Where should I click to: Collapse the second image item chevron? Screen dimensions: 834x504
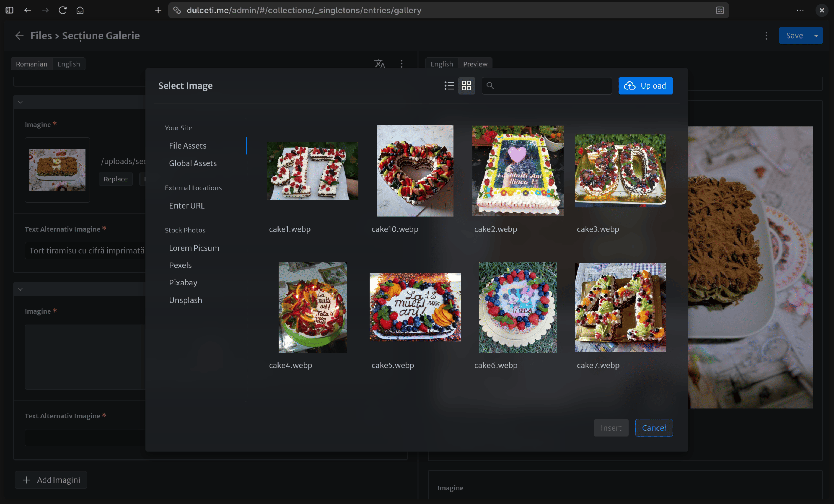tap(20, 289)
